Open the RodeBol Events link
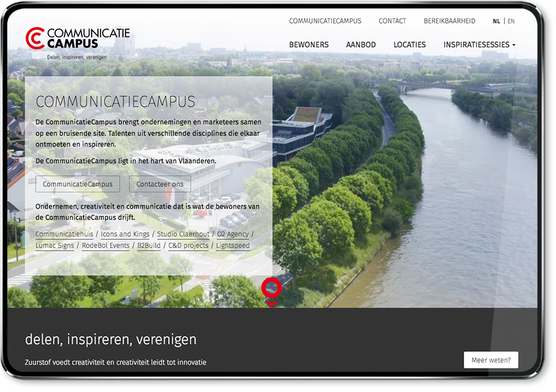This screenshot has height=392, width=556. click(x=106, y=246)
